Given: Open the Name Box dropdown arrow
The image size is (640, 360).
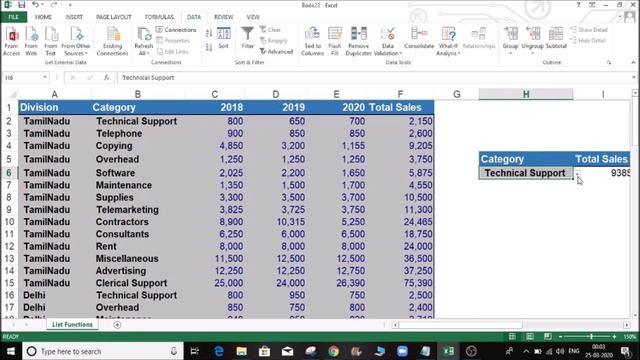Looking at the screenshot, I should (x=45, y=77).
